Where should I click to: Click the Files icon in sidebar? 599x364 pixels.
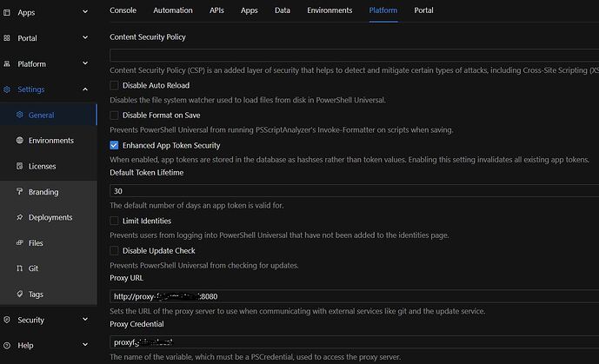click(19, 242)
